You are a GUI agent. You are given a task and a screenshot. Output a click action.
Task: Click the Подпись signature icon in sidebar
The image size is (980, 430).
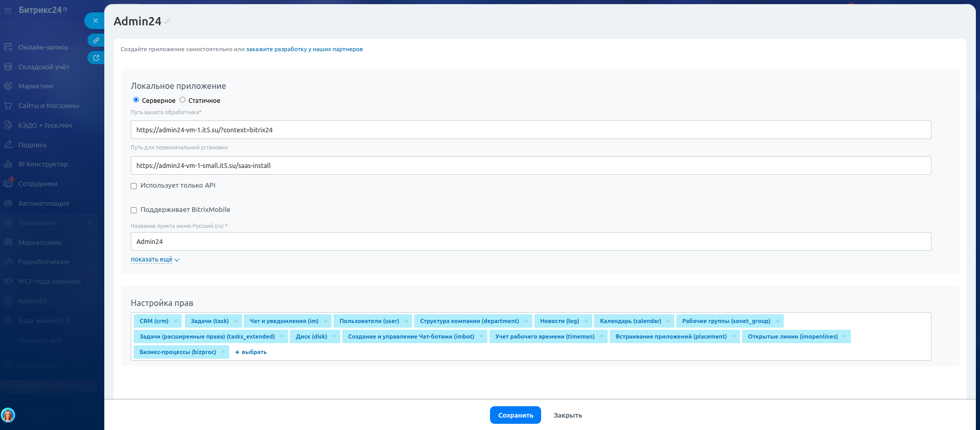pos(8,145)
